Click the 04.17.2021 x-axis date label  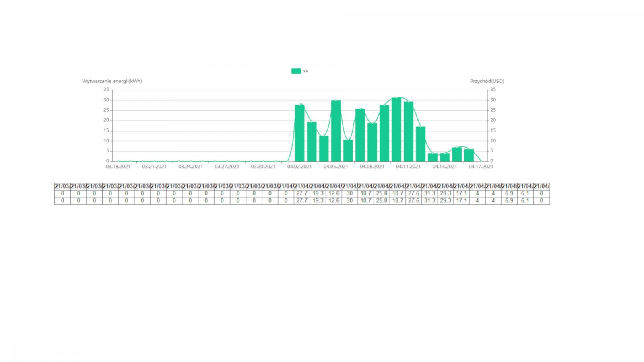point(481,167)
